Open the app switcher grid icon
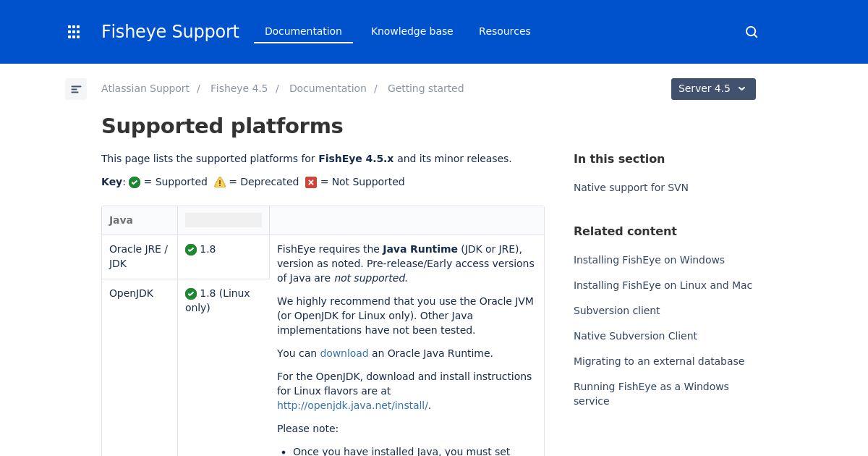The height and width of the screenshot is (456, 868). (74, 32)
